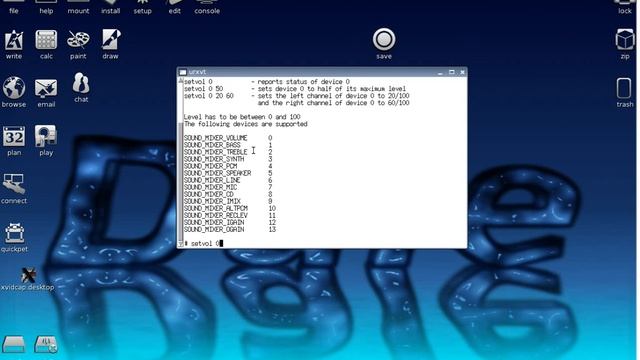Open the trash icon

coord(624,92)
